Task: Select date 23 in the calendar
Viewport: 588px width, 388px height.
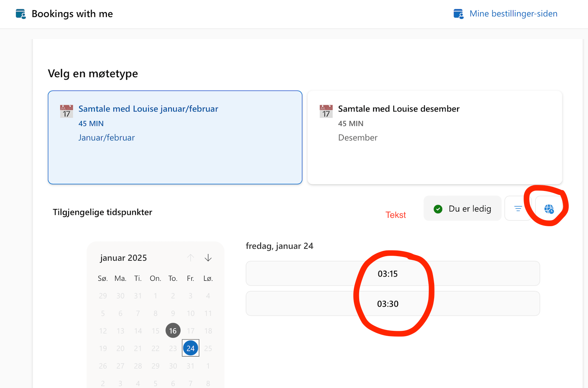Action: tap(173, 348)
